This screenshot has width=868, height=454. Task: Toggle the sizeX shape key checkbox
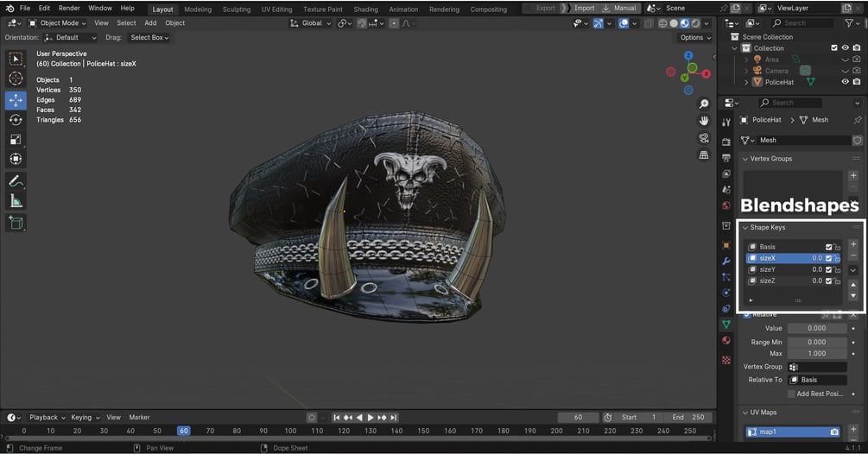pos(828,258)
